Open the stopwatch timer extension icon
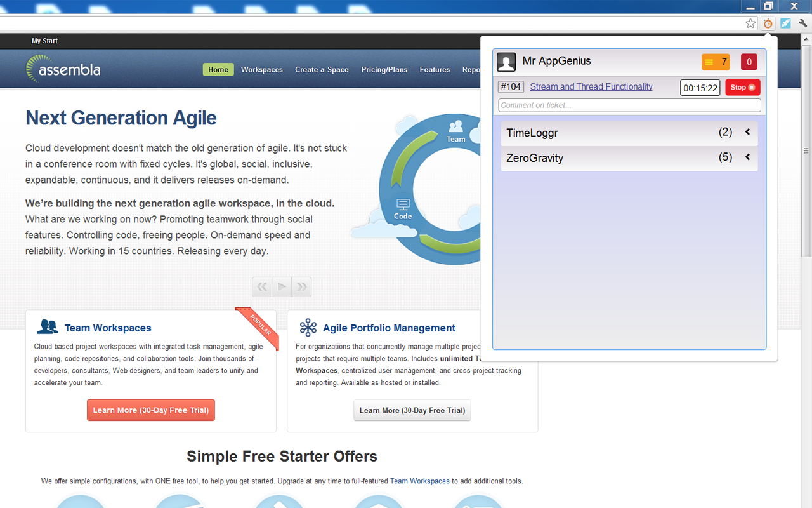Image resolution: width=812 pixels, height=508 pixels. tap(768, 23)
